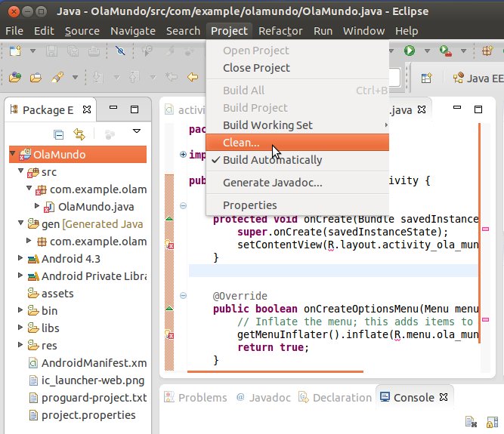The width and height of the screenshot is (504, 434).
Task: Click the Save All toolbar icon
Action: pyautogui.click(x=73, y=51)
